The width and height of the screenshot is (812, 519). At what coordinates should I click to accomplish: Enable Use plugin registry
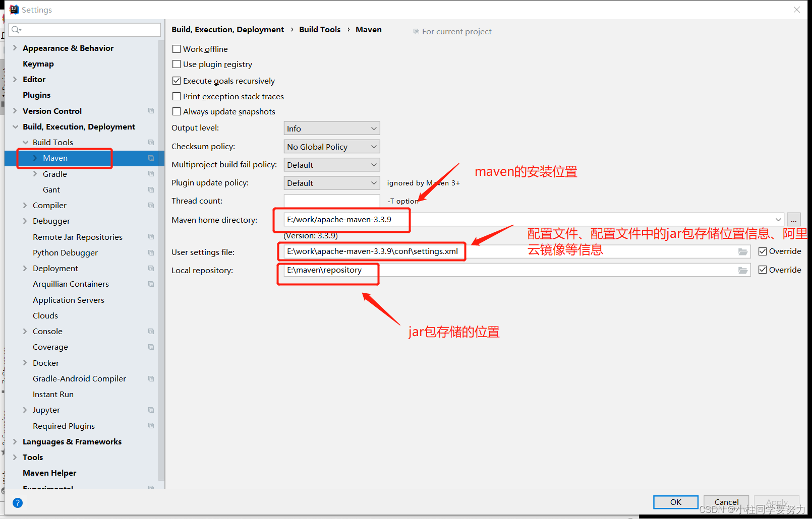point(177,64)
